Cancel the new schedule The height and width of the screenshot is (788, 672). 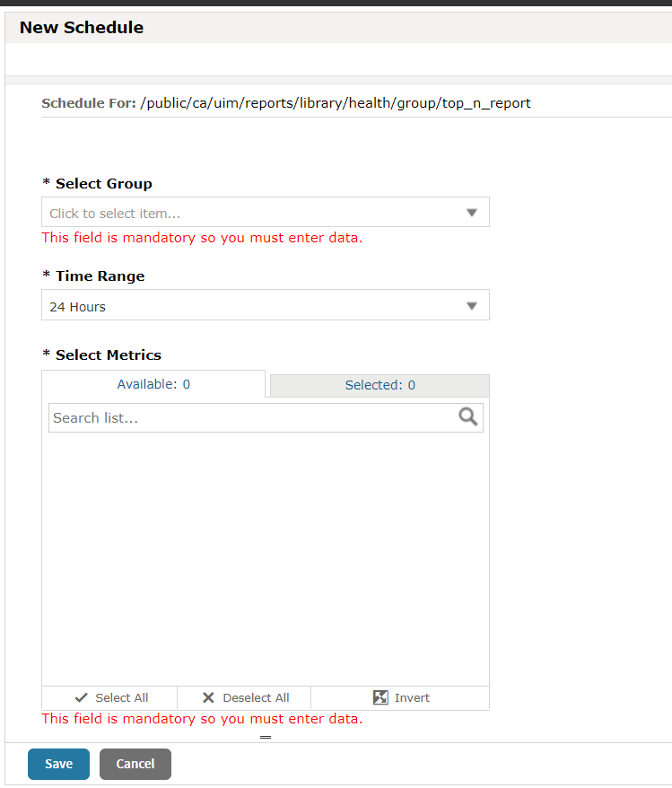pos(135,764)
